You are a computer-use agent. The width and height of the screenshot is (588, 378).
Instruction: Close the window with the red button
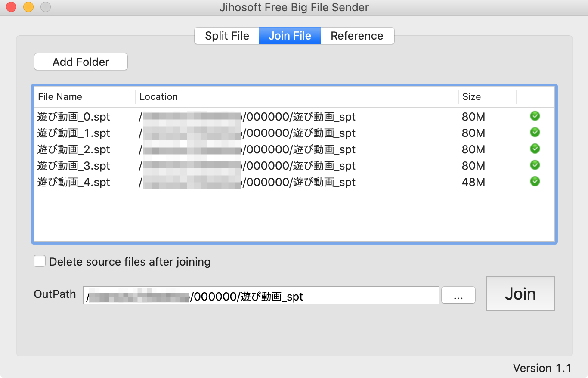11,7
